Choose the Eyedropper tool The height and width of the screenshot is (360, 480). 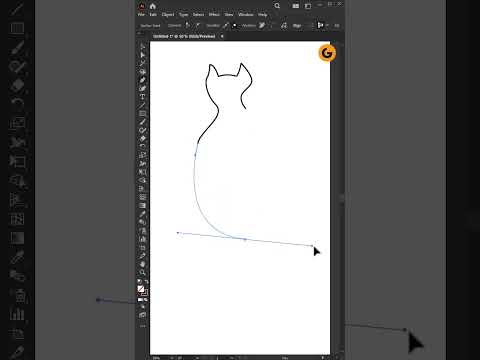143,214
